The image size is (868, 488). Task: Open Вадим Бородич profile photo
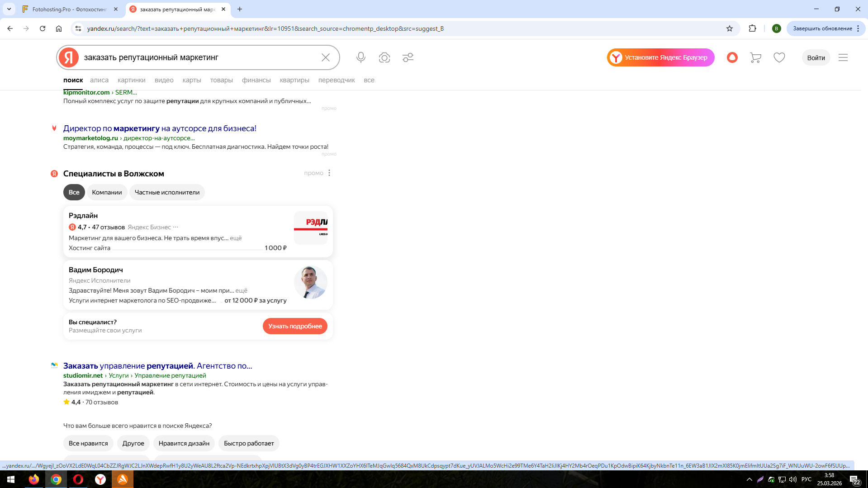tap(311, 282)
